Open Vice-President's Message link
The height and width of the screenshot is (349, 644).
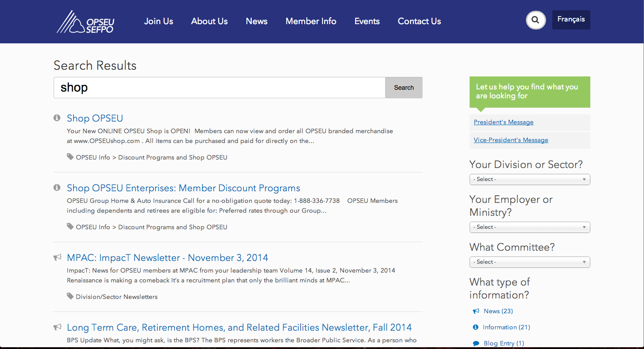tap(511, 140)
